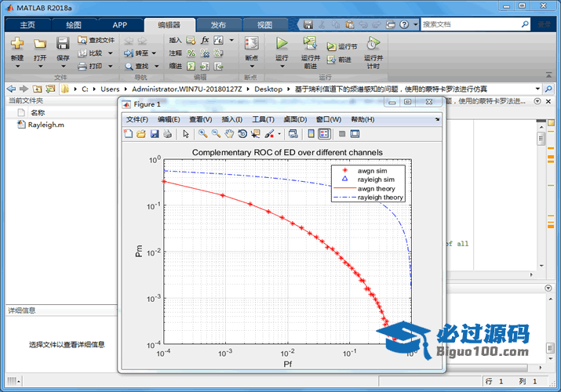Click editor vertical scrollbar up arrow

pos(541,127)
